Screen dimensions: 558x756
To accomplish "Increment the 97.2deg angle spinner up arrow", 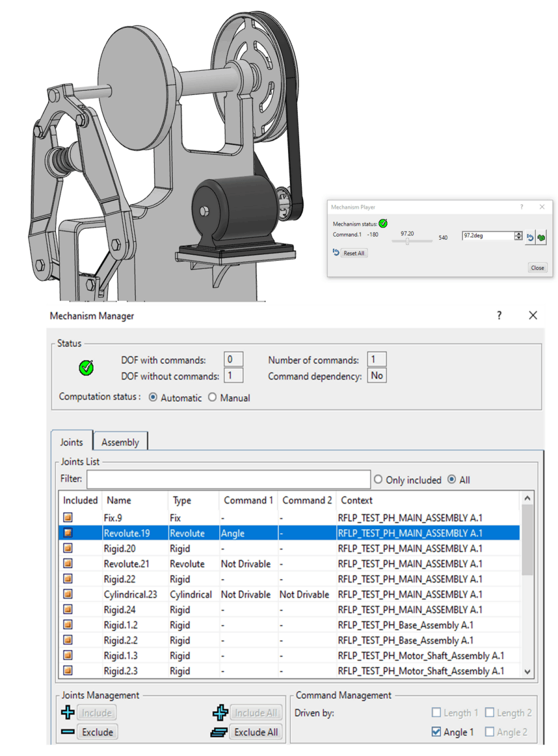I will pyautogui.click(x=518, y=234).
